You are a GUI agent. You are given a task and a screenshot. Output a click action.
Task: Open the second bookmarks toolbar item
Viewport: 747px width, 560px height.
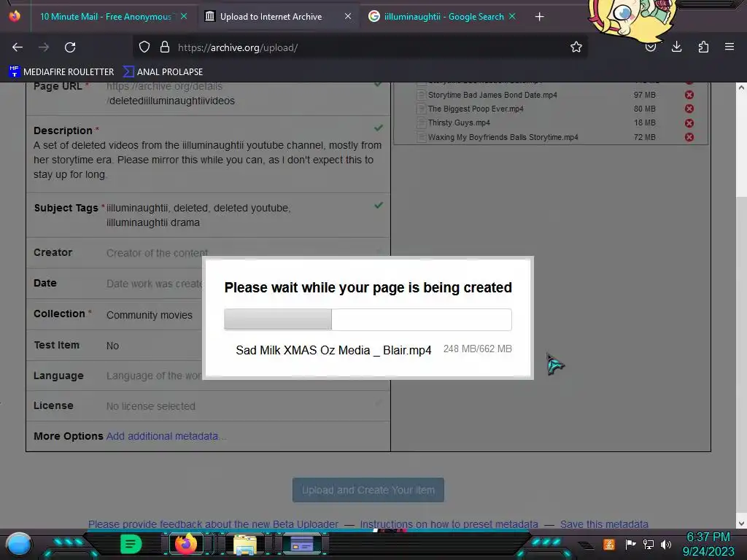pyautogui.click(x=163, y=72)
